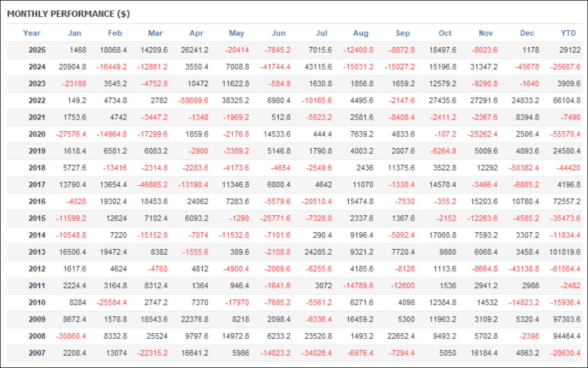Click the "Year" column header

tap(32, 33)
